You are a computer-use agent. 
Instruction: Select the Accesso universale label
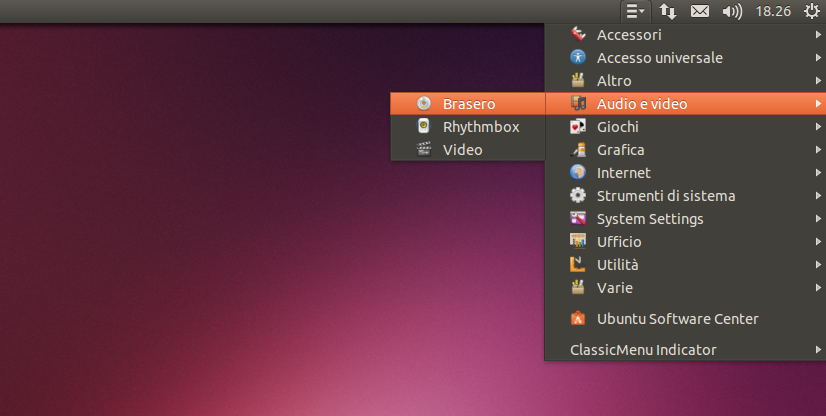660,58
